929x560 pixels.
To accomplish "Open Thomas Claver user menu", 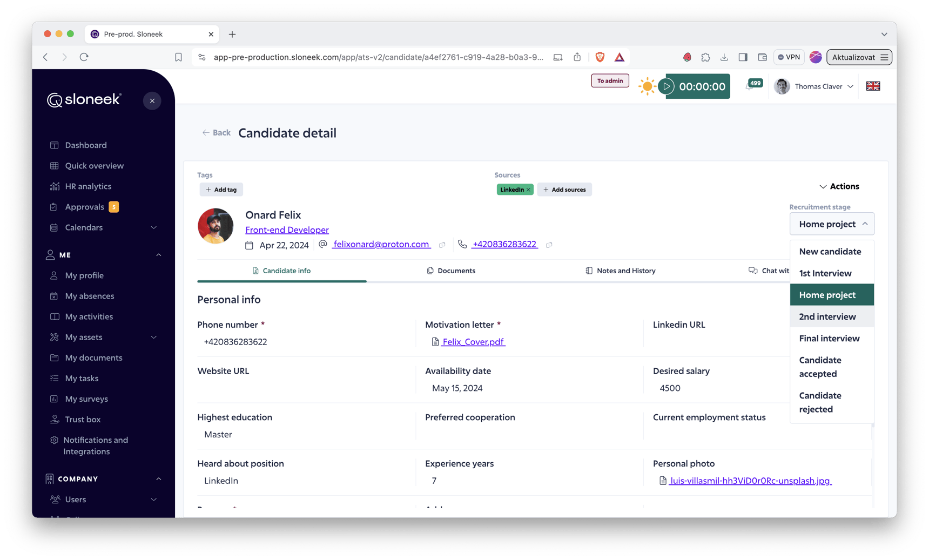I will pyautogui.click(x=814, y=86).
